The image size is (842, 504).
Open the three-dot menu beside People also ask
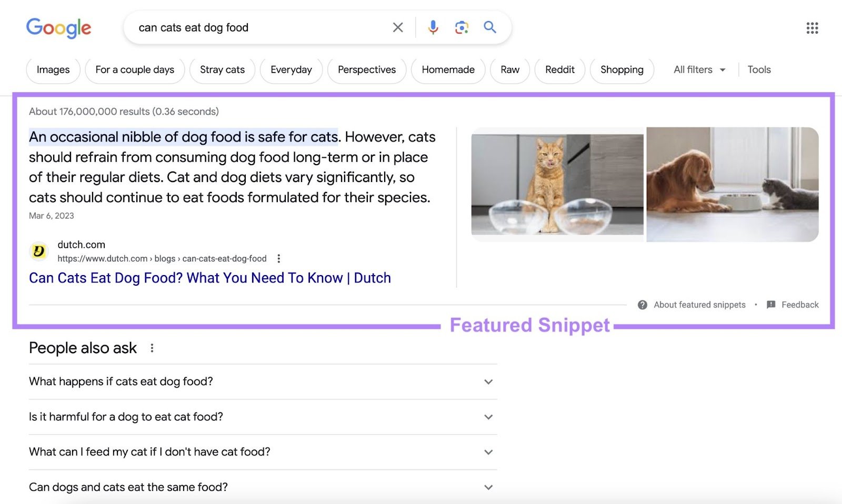click(152, 348)
